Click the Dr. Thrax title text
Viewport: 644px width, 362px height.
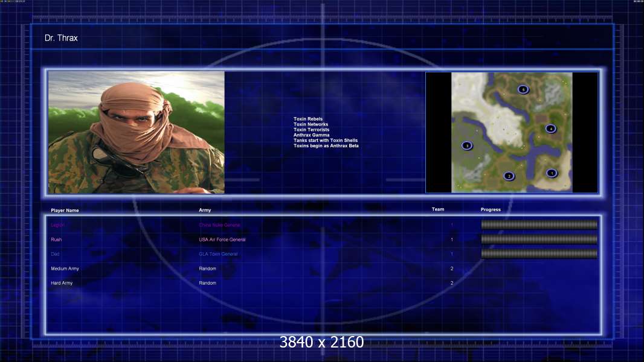[x=61, y=38]
